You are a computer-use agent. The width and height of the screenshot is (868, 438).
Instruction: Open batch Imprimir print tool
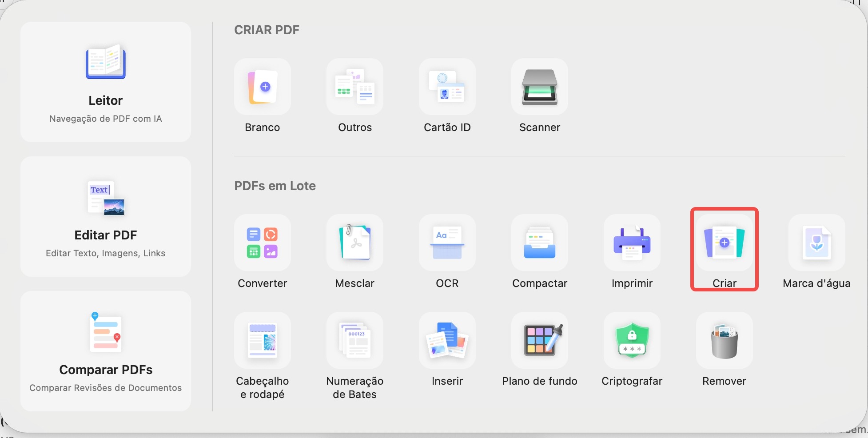(x=632, y=243)
